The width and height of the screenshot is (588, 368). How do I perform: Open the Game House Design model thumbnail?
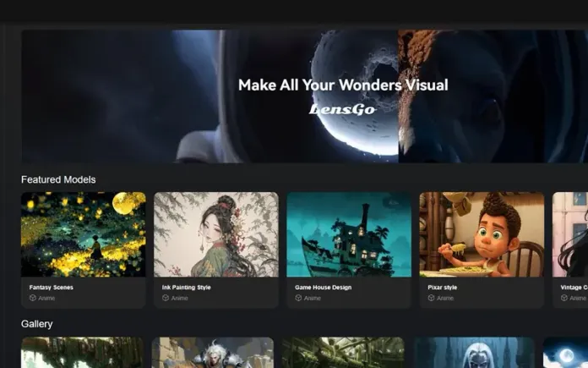[x=349, y=234]
